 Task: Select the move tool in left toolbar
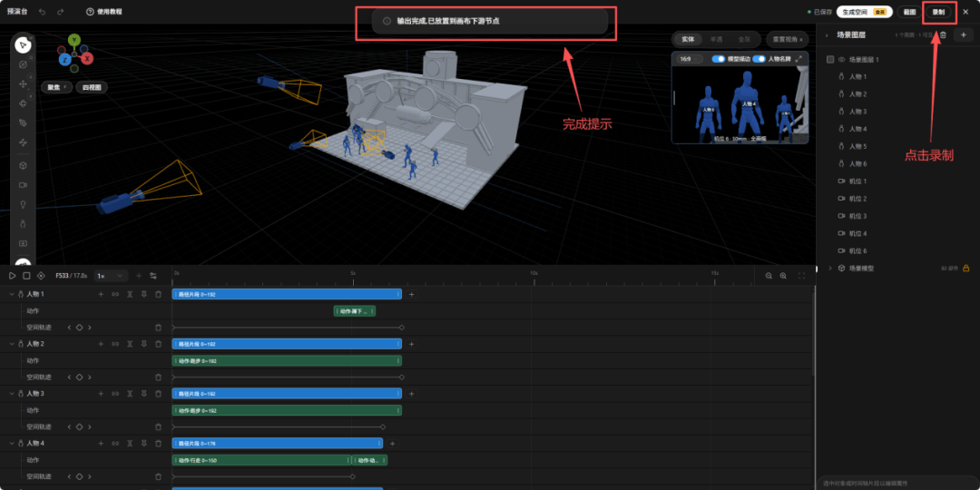[23, 83]
